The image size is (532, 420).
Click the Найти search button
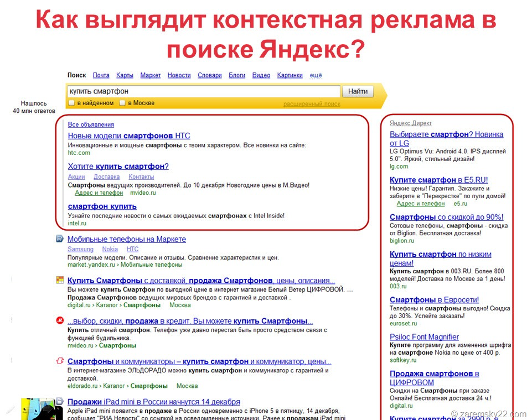[x=358, y=91]
